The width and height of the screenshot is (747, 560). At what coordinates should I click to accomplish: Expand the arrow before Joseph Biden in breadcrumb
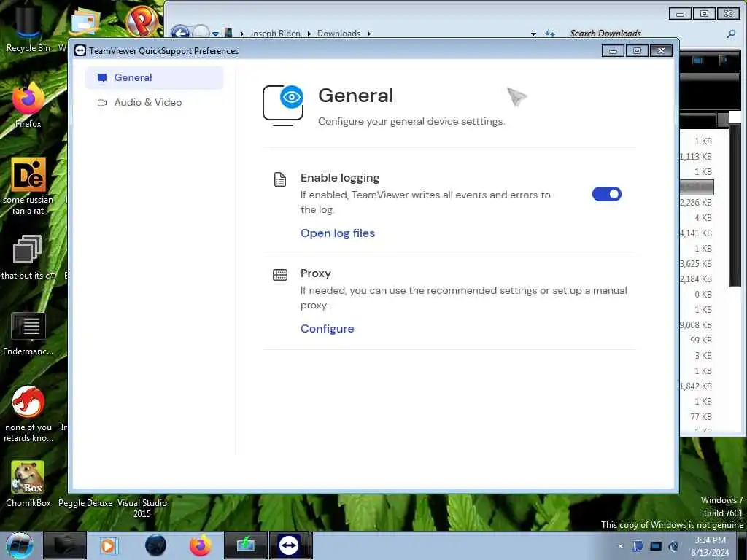[x=242, y=34]
